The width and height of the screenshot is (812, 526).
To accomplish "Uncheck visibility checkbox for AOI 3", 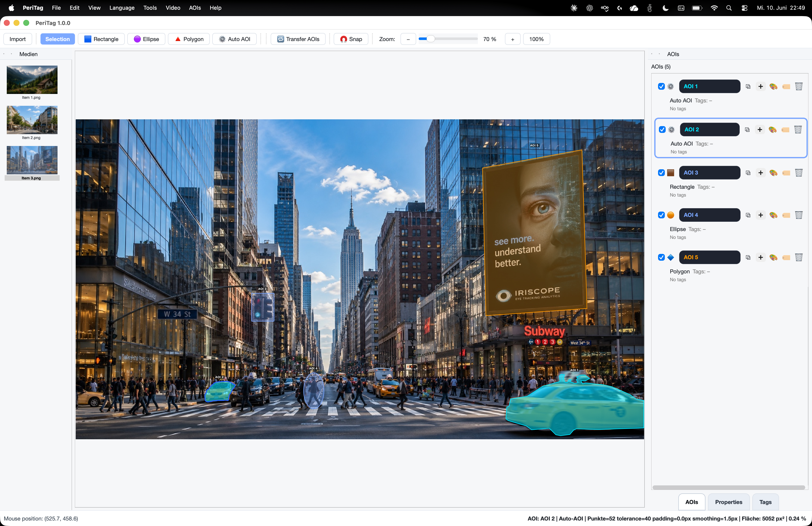I will pos(661,173).
